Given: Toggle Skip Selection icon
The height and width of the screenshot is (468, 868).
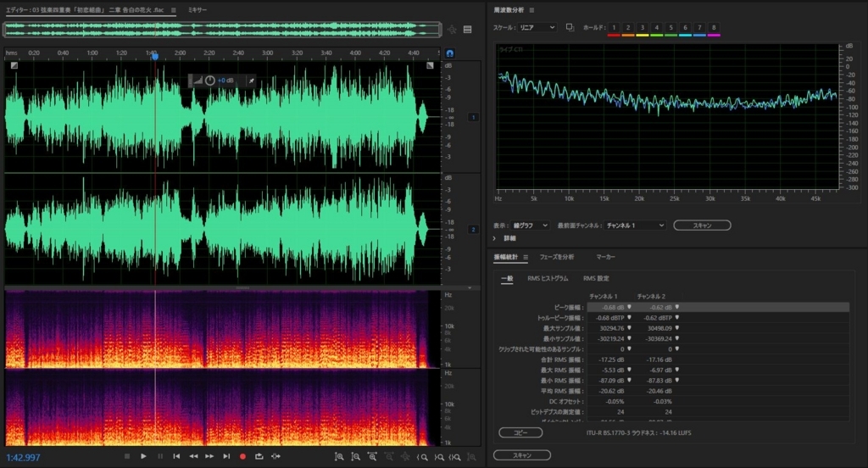Looking at the screenshot, I should point(275,456).
